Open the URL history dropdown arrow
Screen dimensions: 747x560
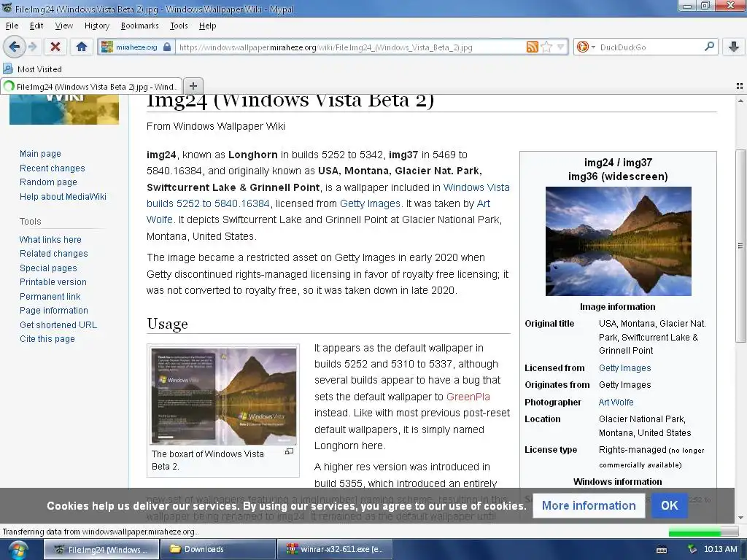pyautogui.click(x=561, y=47)
